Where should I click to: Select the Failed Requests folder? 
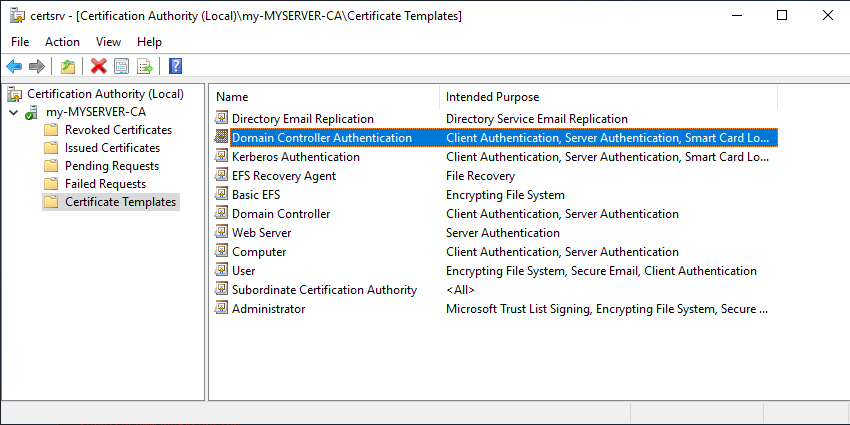[x=105, y=184]
